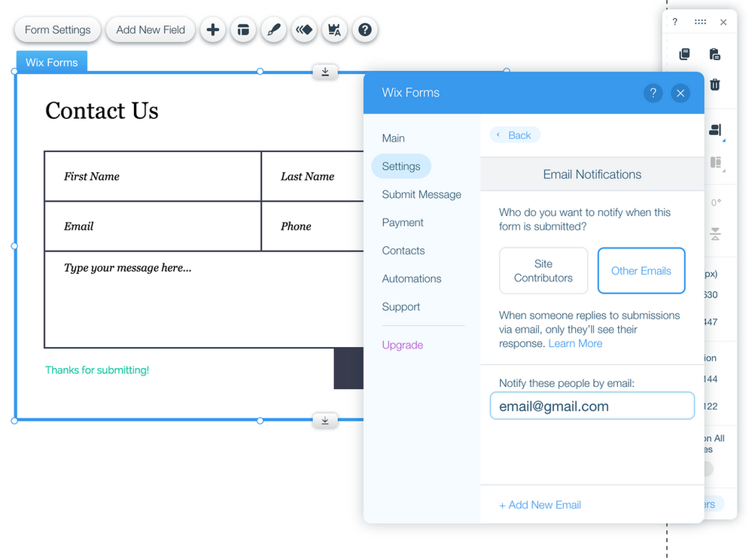Open the Automations section in Wix Forms

point(411,278)
